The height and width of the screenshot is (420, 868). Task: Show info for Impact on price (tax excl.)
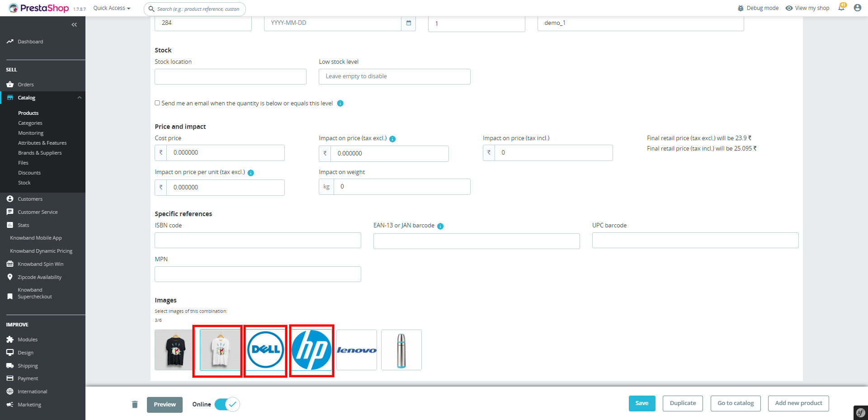(392, 139)
